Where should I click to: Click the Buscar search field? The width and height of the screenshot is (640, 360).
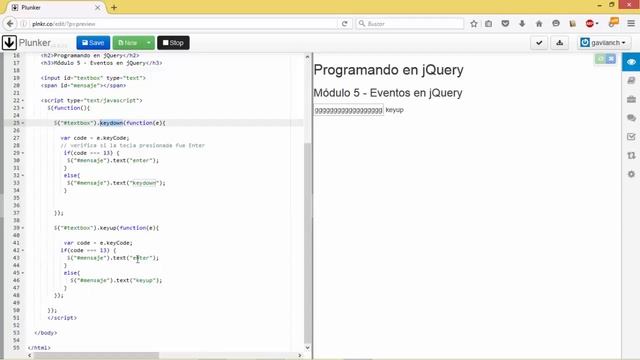click(410, 24)
